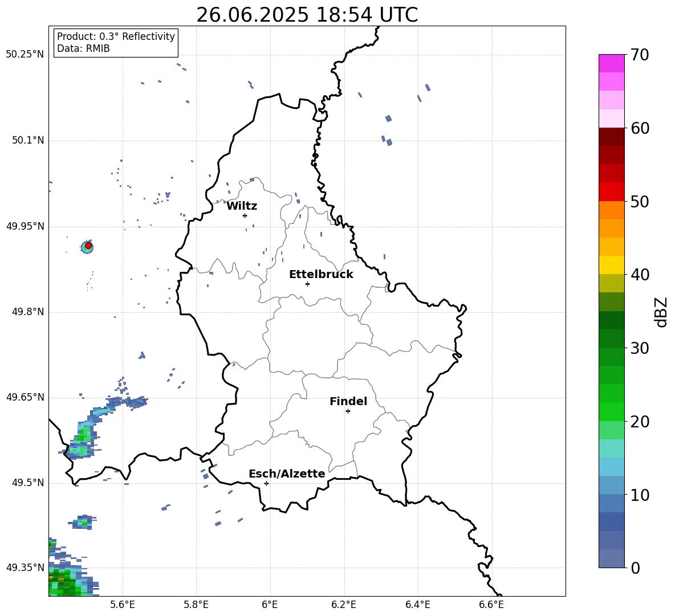This screenshot has height=616, width=675.
Task: Click the 26.06.2025 18:54 UTC title
Action: pyautogui.click(x=307, y=15)
